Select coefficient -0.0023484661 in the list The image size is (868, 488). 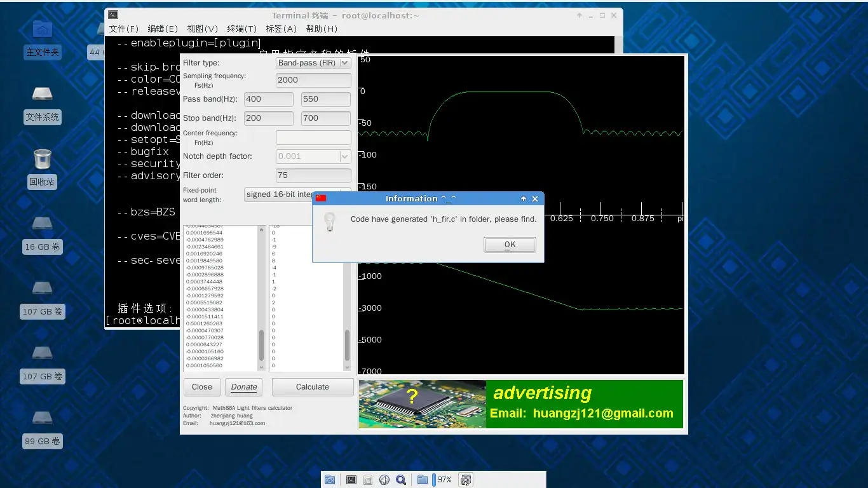coord(204,247)
